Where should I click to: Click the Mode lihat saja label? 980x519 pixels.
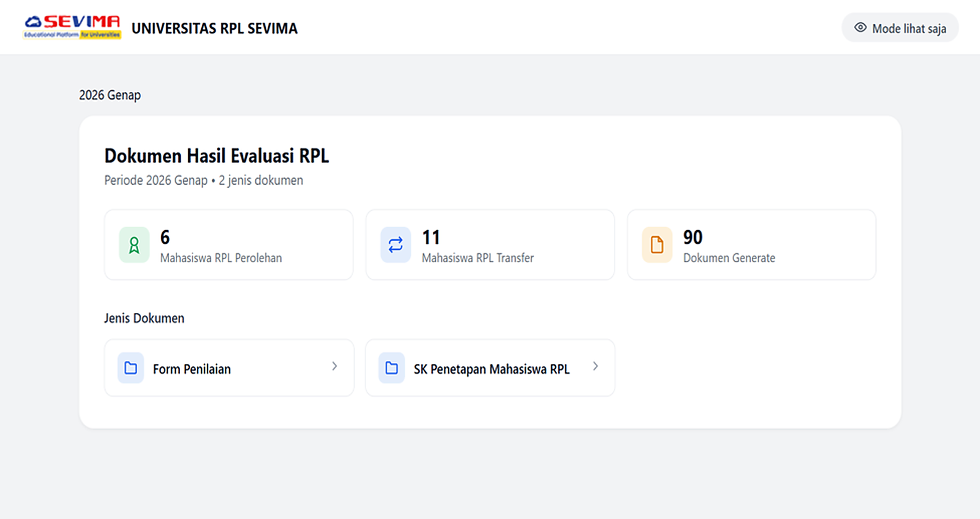909,29
